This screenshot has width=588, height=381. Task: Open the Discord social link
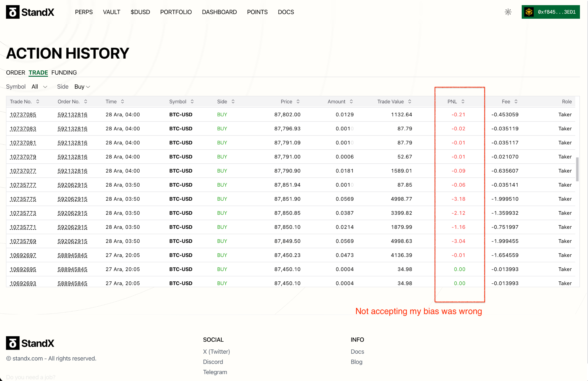213,362
